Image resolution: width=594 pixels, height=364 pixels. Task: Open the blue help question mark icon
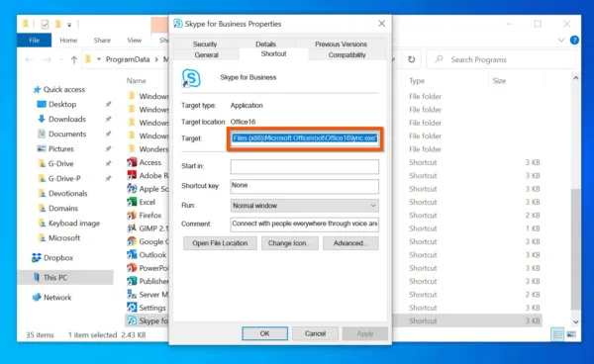(x=574, y=41)
